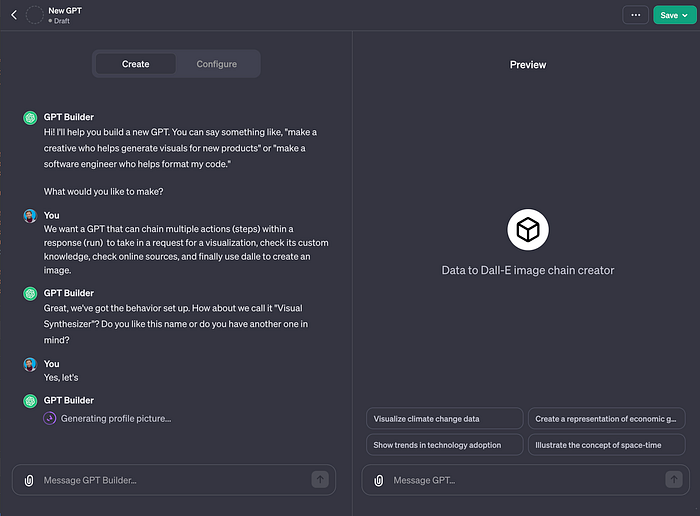Click the cube icon in the Preview pane
Image resolution: width=700 pixels, height=516 pixels.
[527, 231]
